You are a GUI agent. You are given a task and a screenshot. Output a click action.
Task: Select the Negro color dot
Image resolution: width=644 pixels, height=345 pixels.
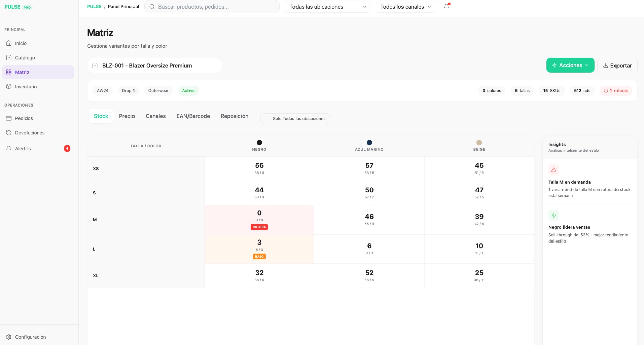tap(259, 142)
